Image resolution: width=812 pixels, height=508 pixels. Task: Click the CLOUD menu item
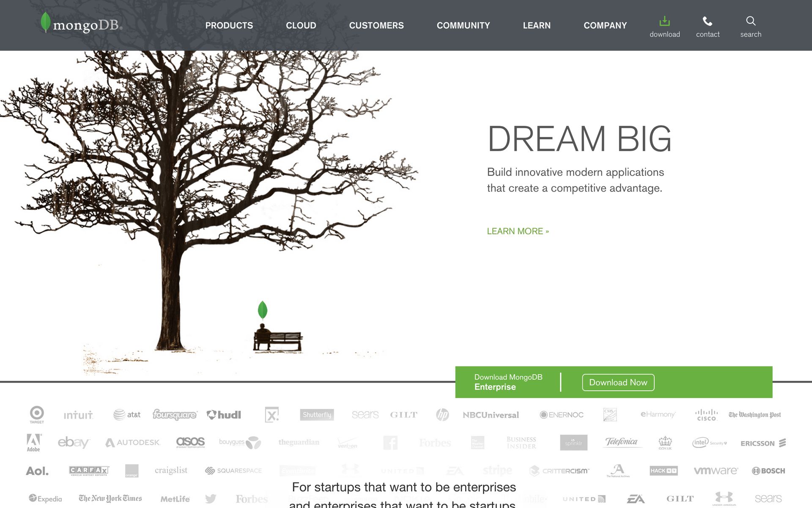300,25
